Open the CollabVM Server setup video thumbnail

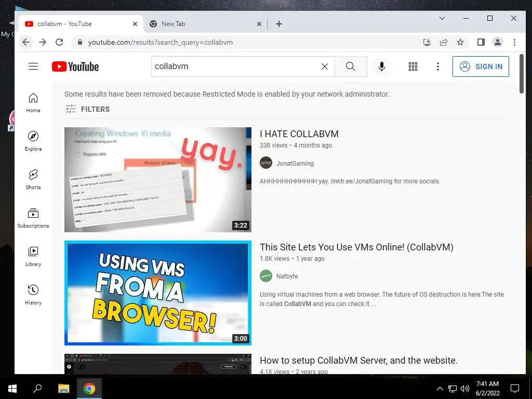158,364
